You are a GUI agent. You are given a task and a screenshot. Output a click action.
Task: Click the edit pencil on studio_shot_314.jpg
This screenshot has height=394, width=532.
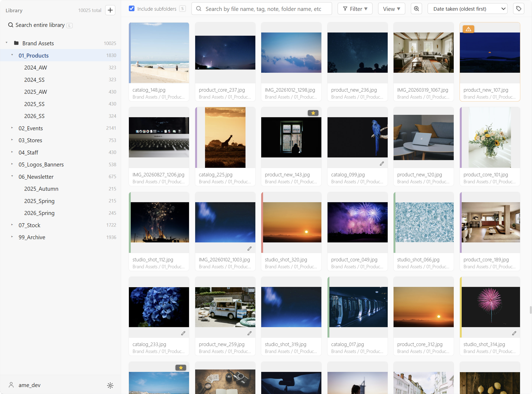(514, 333)
